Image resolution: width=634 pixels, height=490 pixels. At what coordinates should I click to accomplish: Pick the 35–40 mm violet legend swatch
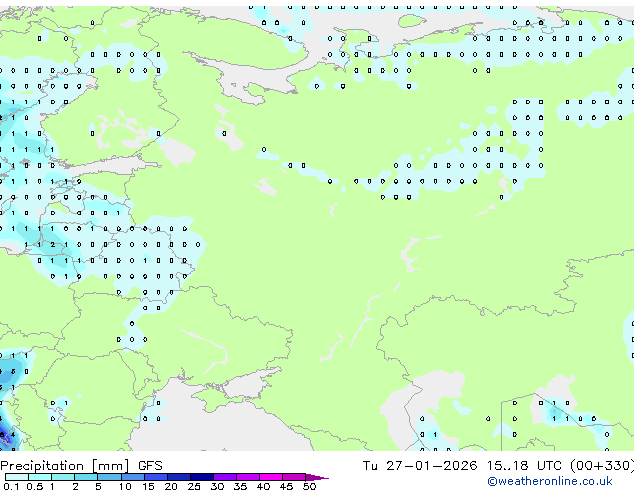tap(248, 477)
